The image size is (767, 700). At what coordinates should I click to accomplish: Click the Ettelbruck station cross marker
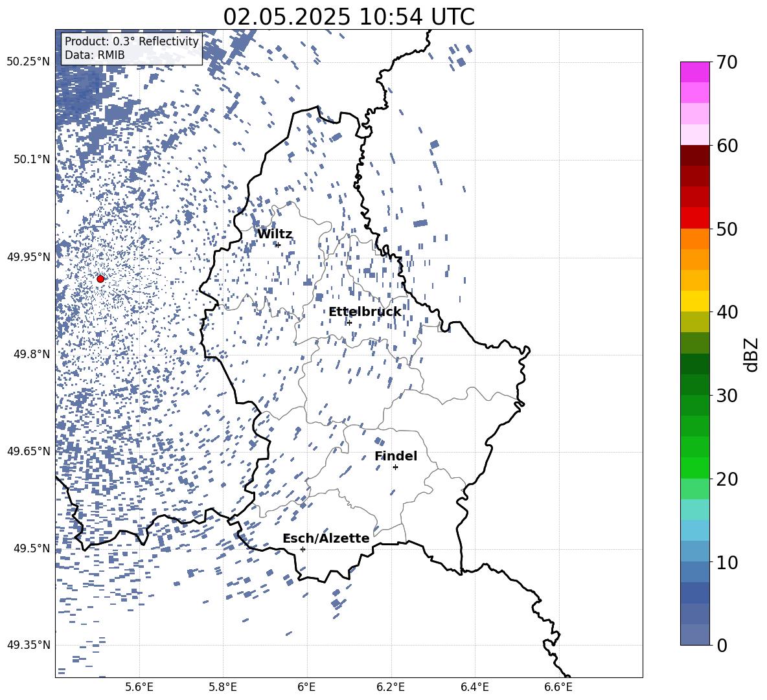[349, 322]
